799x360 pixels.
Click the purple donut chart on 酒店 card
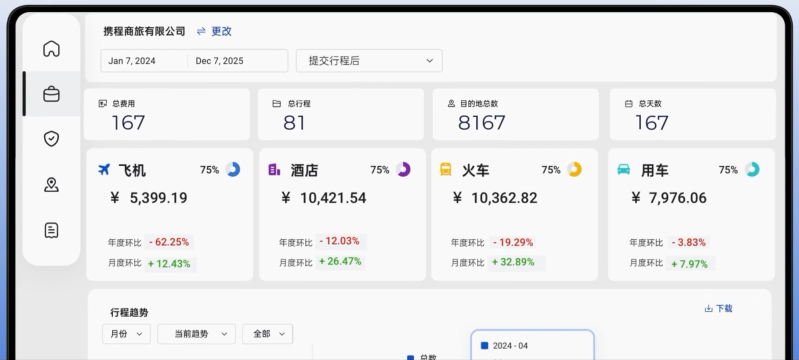point(403,169)
